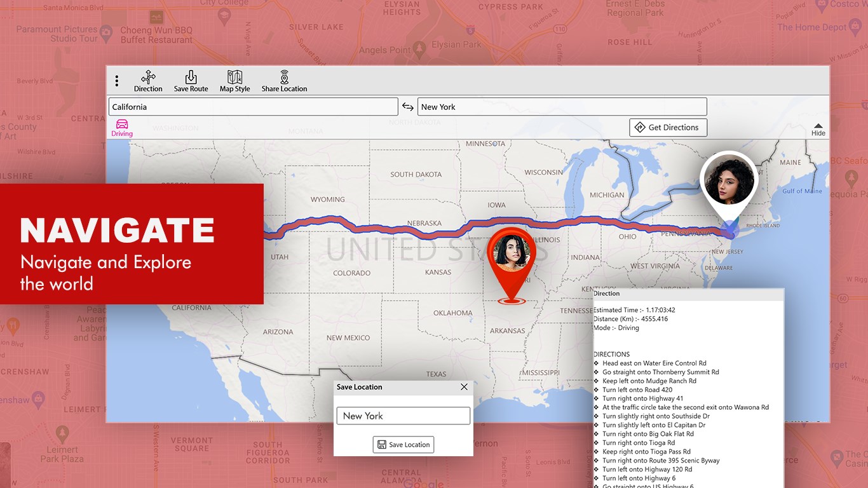Select step 'Turn right onto Tioga Rd'
The width and height of the screenshot is (868, 488).
[x=638, y=444]
